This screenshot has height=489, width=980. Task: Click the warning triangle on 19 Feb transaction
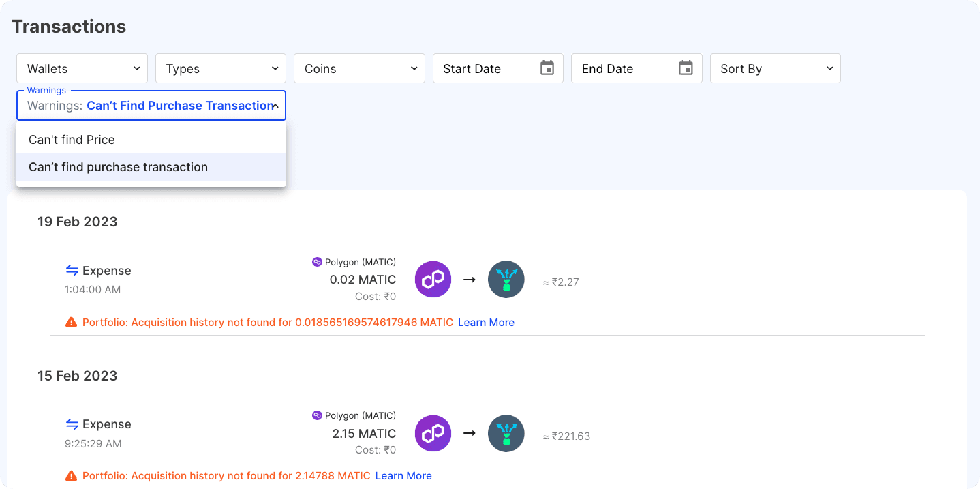[71, 323]
